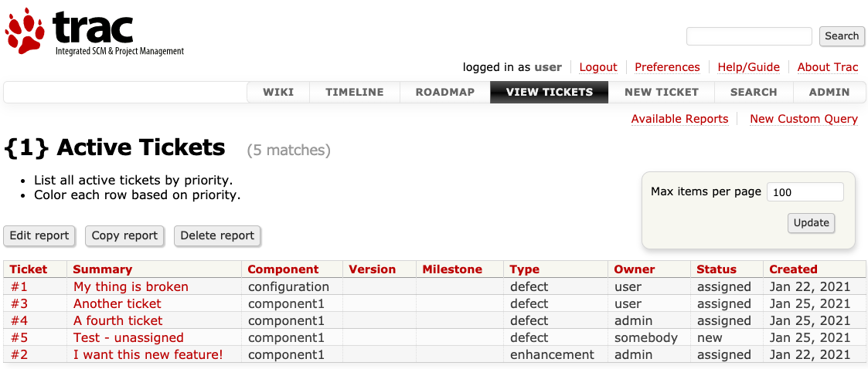
Task: Sort by the Created column header
Action: [x=793, y=269]
